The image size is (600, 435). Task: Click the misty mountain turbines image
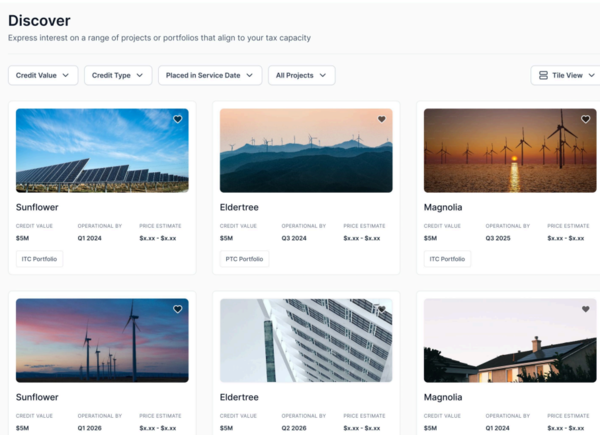pyautogui.click(x=306, y=151)
